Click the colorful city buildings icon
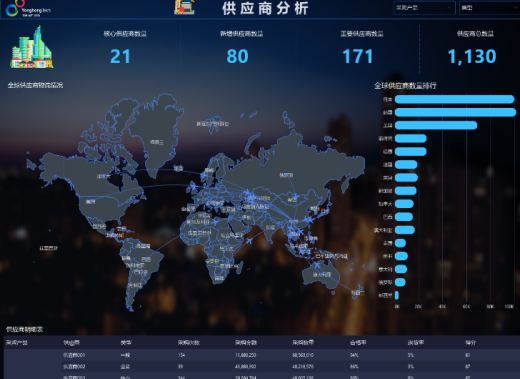 coord(32,47)
